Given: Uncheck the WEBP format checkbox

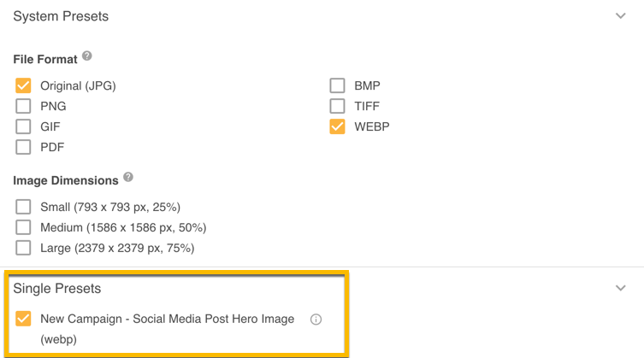Looking at the screenshot, I should coord(337,126).
